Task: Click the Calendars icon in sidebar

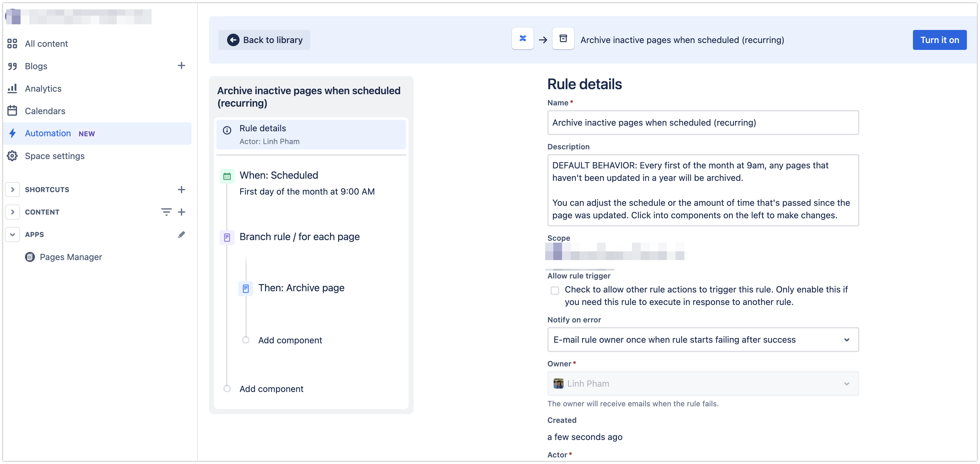Action: point(12,111)
